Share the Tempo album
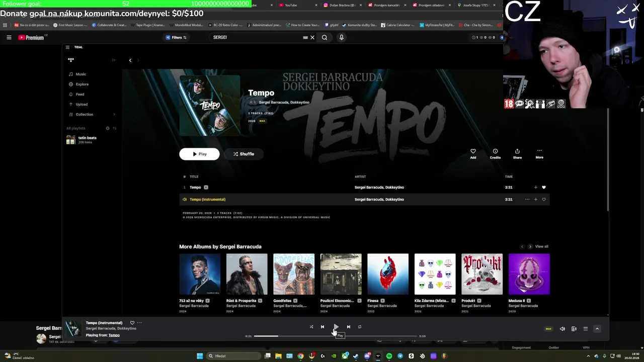The height and width of the screenshot is (362, 644). [517, 153]
